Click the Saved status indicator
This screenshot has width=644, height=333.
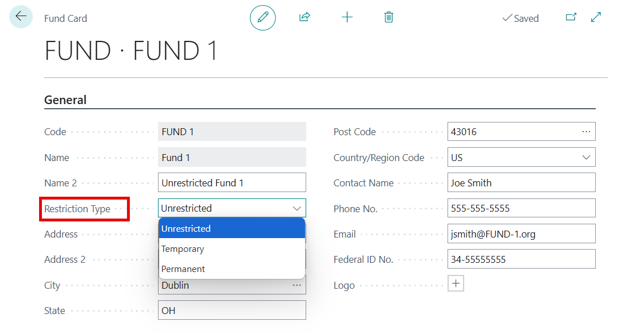click(520, 18)
